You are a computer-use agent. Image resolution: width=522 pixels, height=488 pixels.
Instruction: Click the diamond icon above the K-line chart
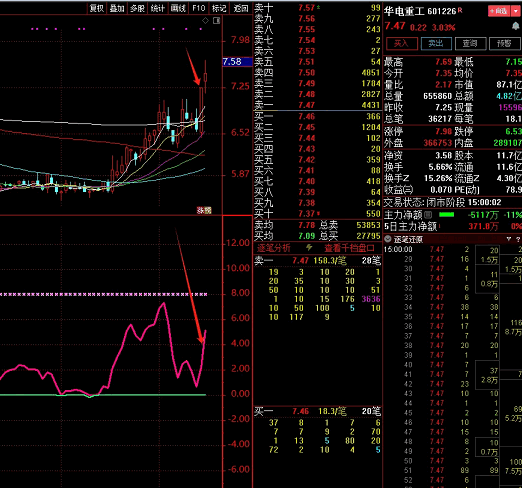(205, 21)
